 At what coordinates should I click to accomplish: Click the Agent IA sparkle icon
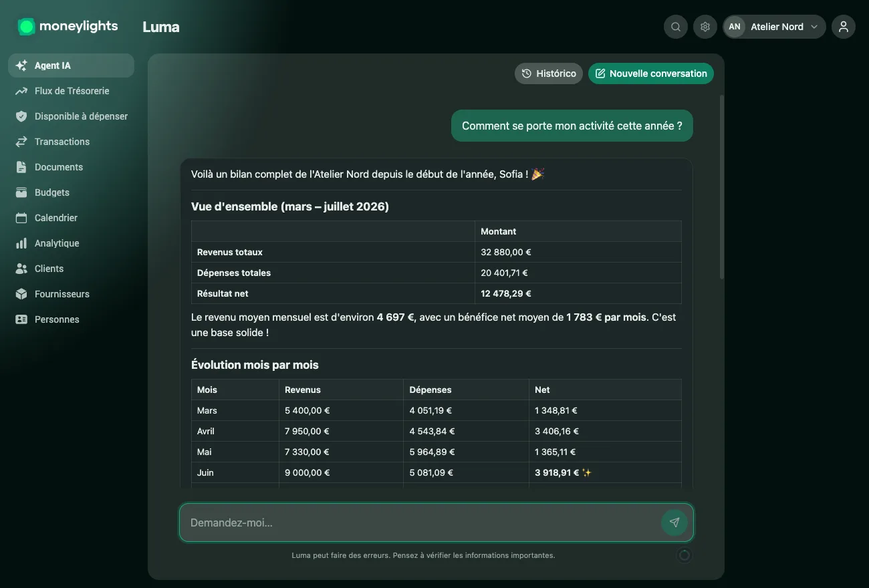click(x=21, y=65)
